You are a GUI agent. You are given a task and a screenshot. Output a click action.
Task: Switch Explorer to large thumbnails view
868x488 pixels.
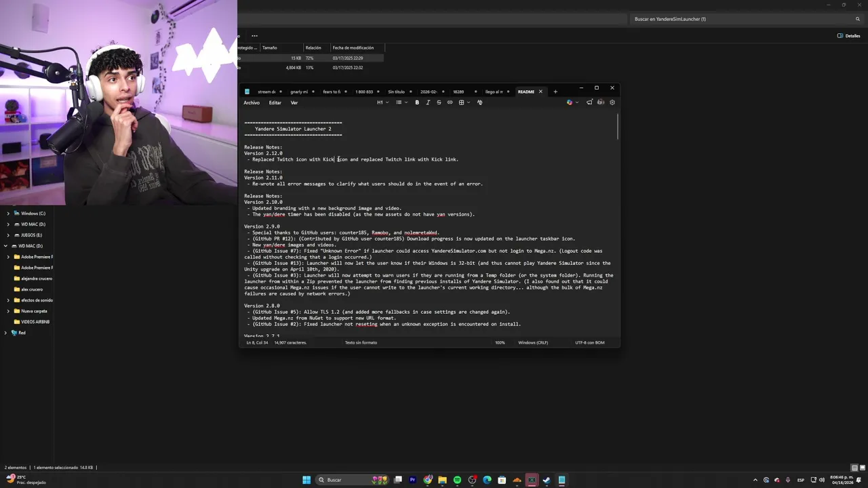pos(861,468)
